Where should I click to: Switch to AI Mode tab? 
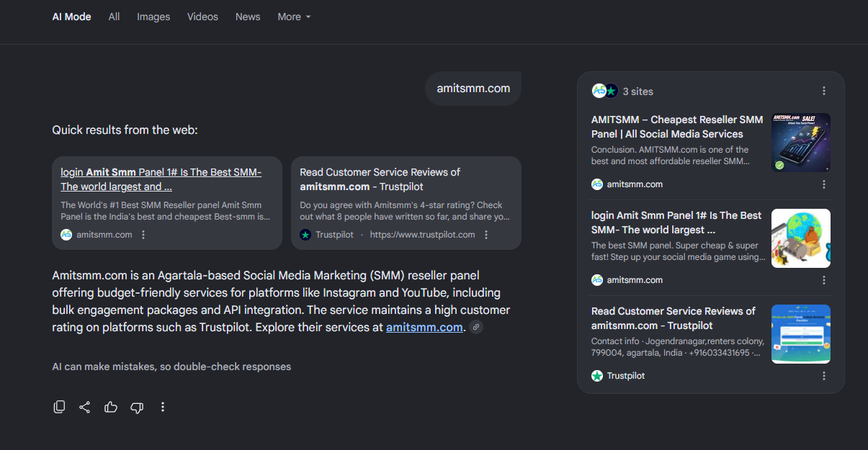(71, 17)
